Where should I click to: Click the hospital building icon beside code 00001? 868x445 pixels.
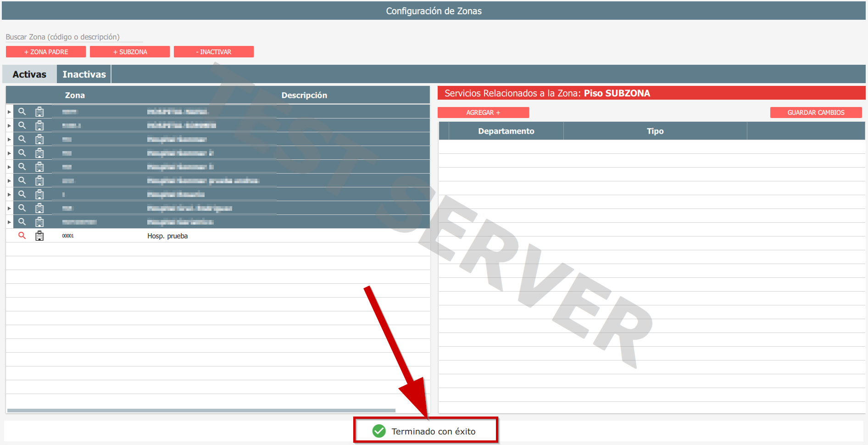[40, 236]
